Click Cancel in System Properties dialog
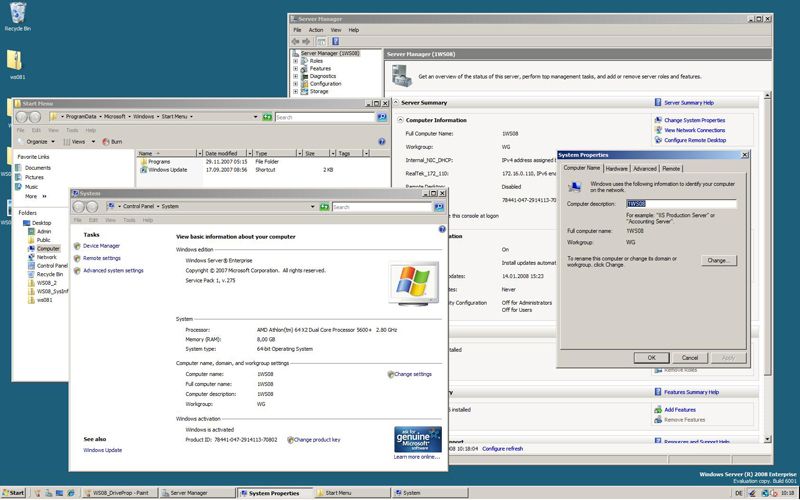 (x=690, y=358)
